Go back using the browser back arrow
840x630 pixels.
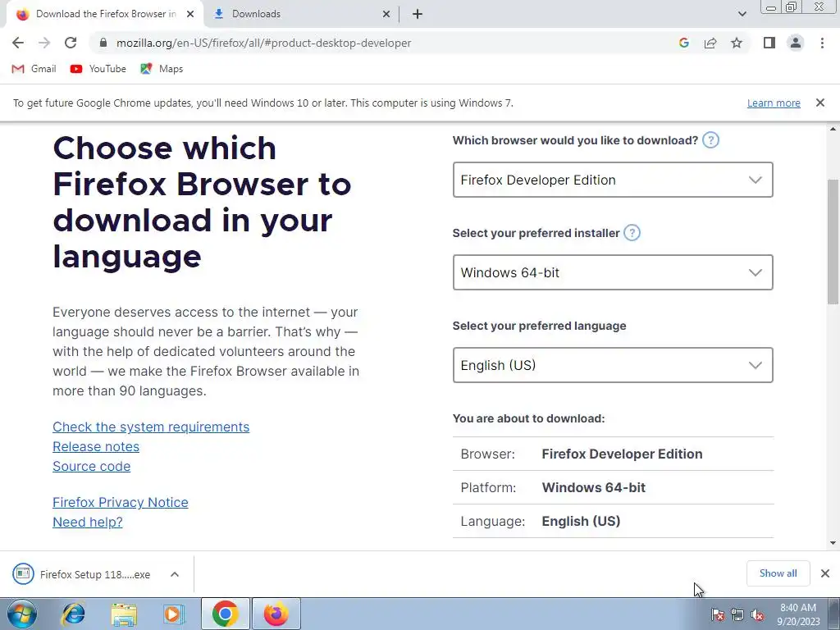(18, 43)
